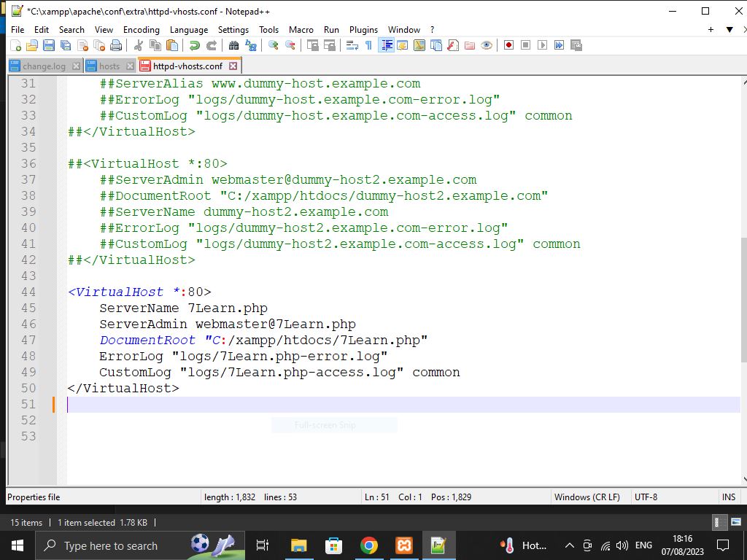This screenshot has height=560, width=747.
Task: Toggle the indent guide button
Action: (x=387, y=45)
